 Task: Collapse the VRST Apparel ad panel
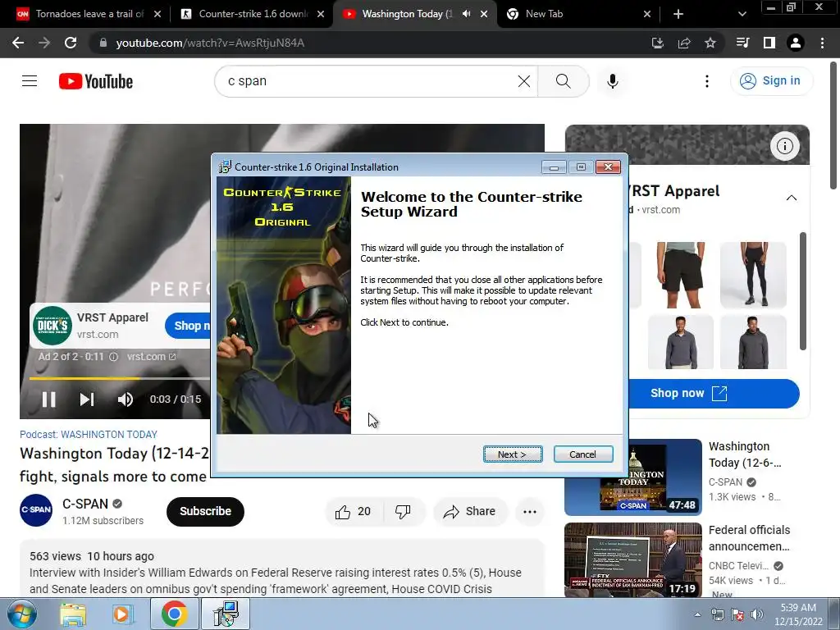(792, 198)
